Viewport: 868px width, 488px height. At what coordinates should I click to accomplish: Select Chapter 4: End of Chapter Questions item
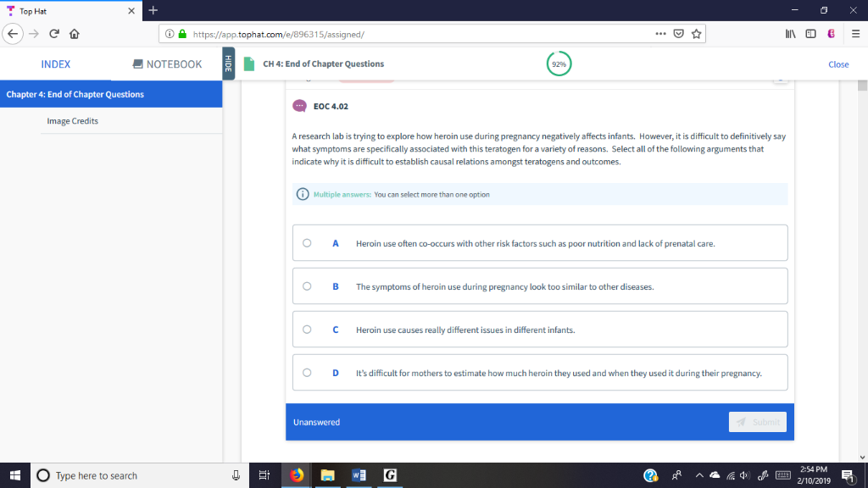pos(111,94)
